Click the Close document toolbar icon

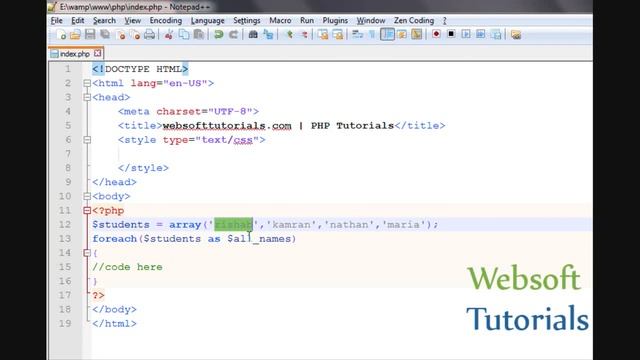click(x=120, y=35)
